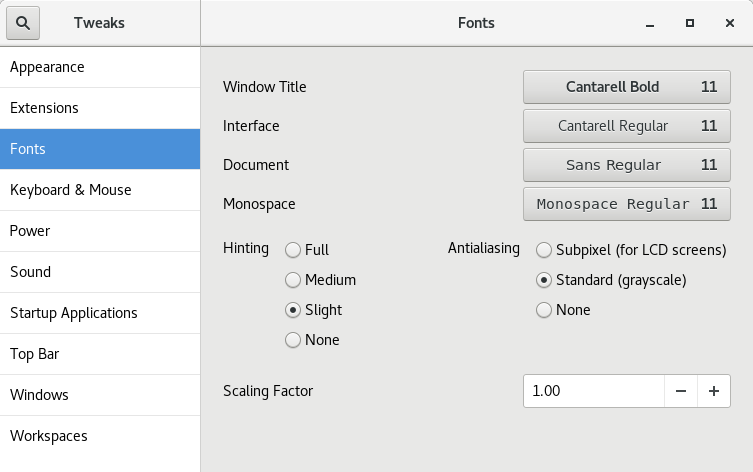Choose Standard (grayscale) antialiasing
753x472 pixels.
tap(544, 280)
